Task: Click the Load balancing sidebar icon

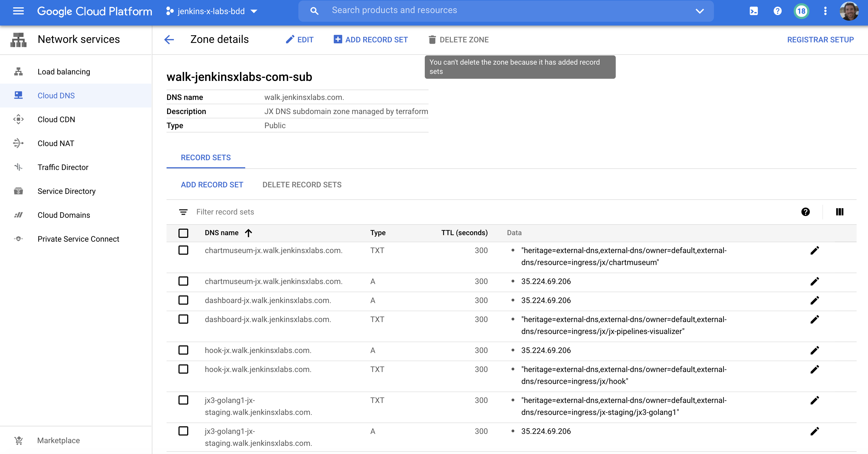Action: pos(18,71)
